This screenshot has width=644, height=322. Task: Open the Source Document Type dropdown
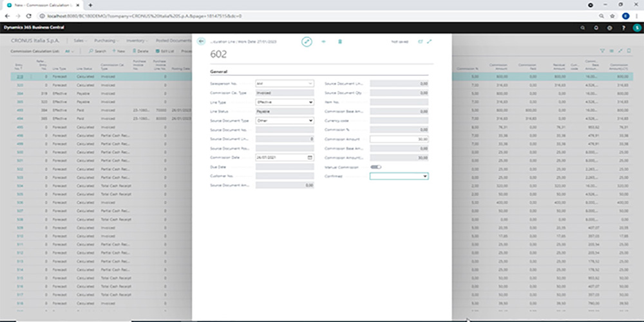click(x=310, y=120)
